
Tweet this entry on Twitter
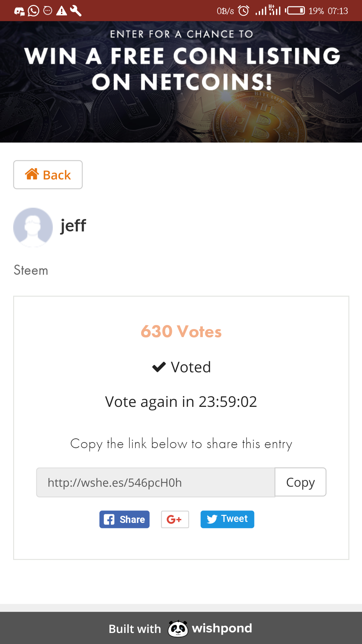click(227, 519)
